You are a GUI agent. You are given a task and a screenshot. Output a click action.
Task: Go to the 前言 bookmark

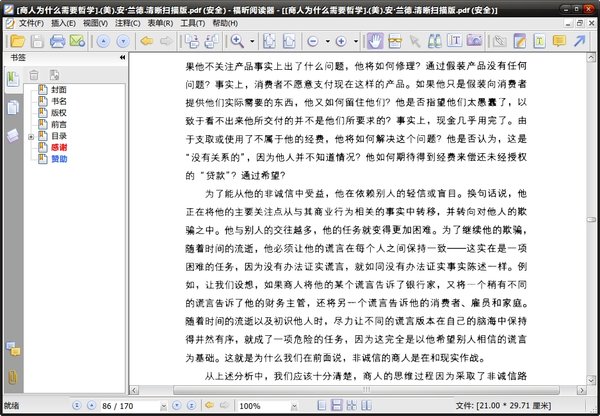pyautogui.click(x=60, y=124)
